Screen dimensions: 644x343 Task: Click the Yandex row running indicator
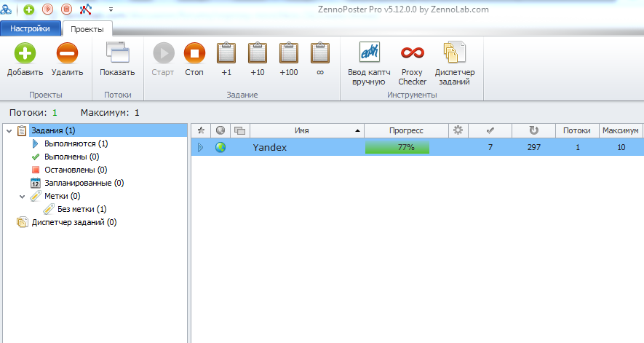pos(200,147)
